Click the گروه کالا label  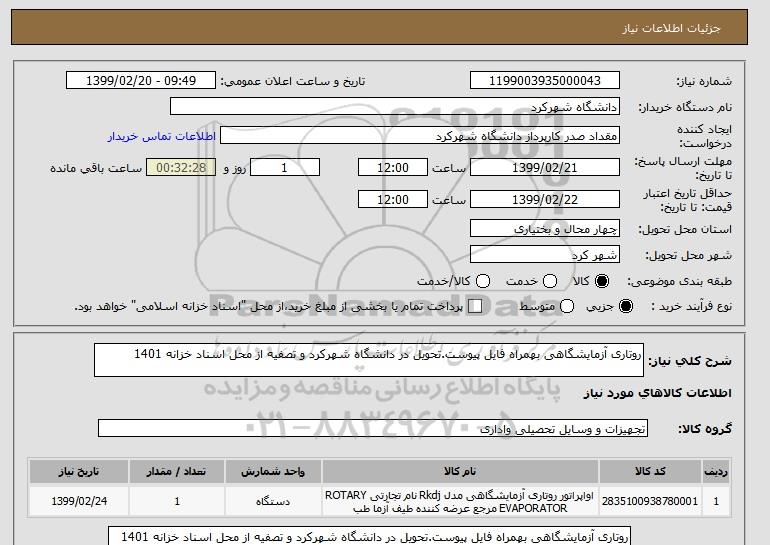click(705, 429)
